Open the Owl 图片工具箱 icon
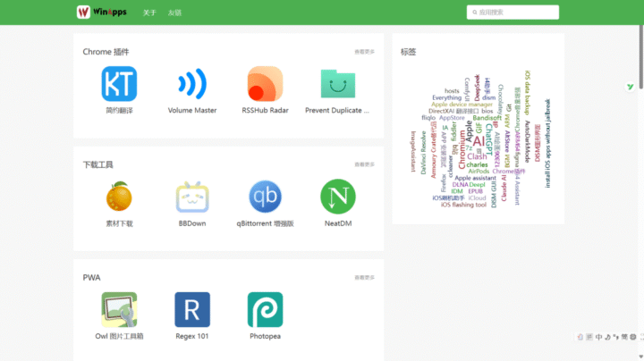This screenshot has width=644, height=361. point(119,309)
